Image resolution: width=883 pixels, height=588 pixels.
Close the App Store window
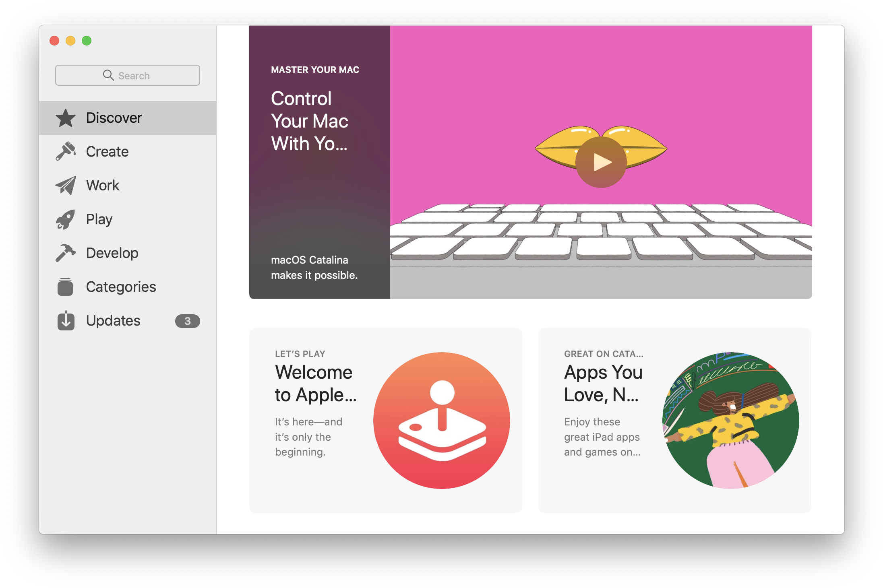click(x=54, y=41)
